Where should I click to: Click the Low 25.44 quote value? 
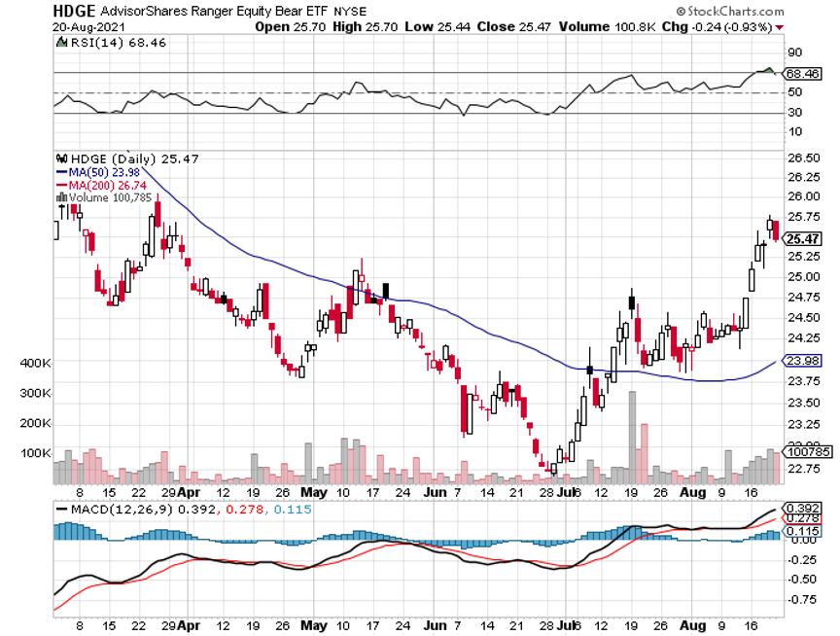437,27
